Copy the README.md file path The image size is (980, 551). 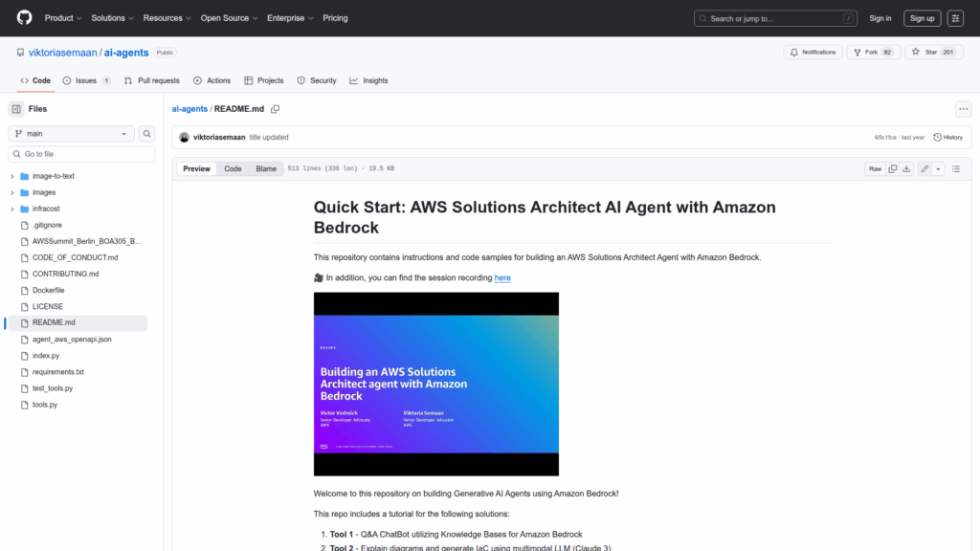point(275,109)
